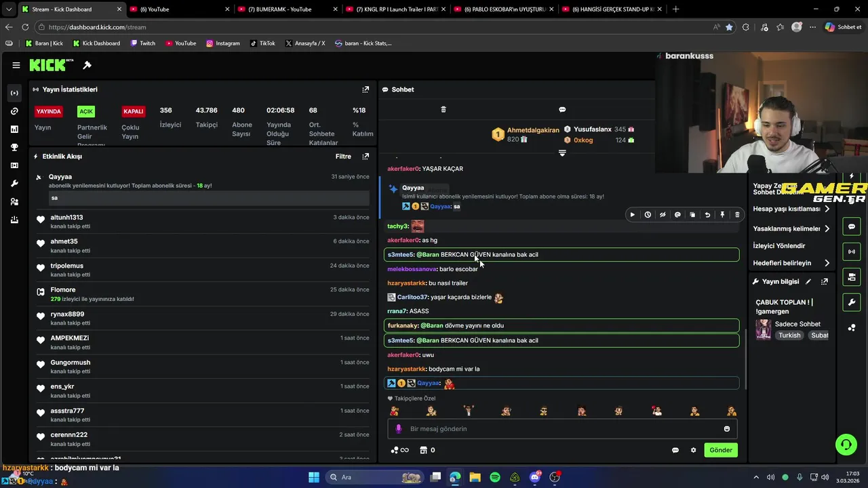
Task: Open the Instagram bookmark
Action: click(x=223, y=43)
